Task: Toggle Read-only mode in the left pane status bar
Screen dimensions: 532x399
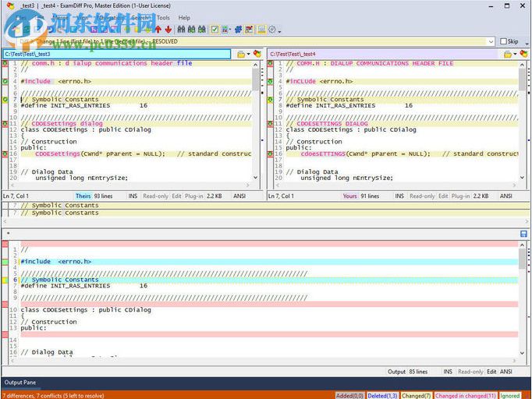Action: pos(154,196)
